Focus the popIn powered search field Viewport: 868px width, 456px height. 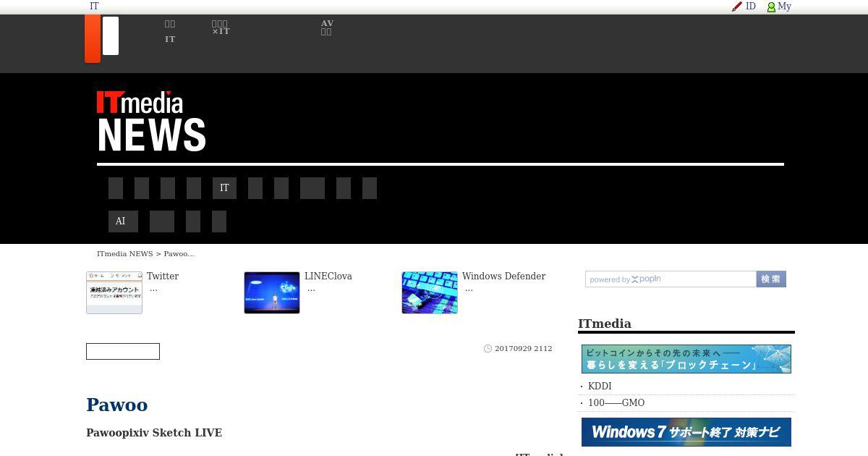(671, 279)
